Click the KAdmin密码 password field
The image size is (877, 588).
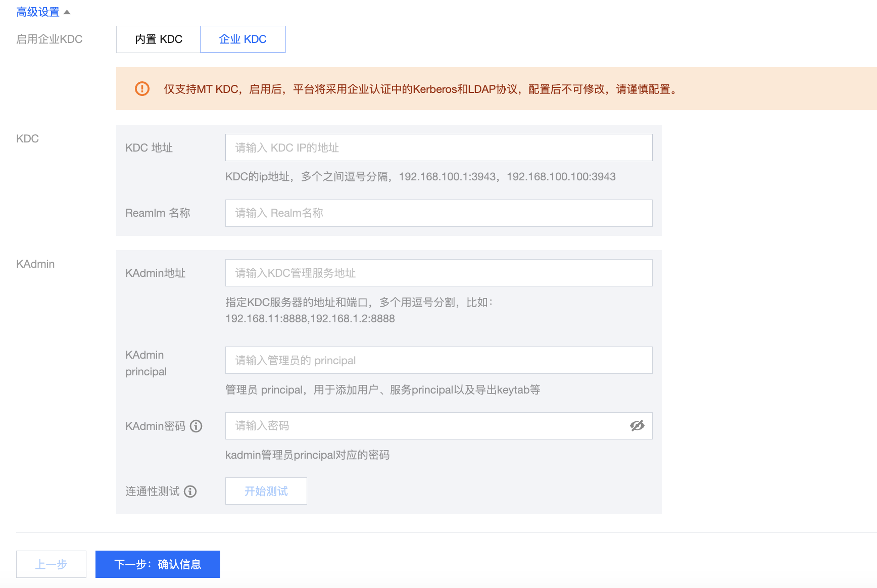[424, 426]
